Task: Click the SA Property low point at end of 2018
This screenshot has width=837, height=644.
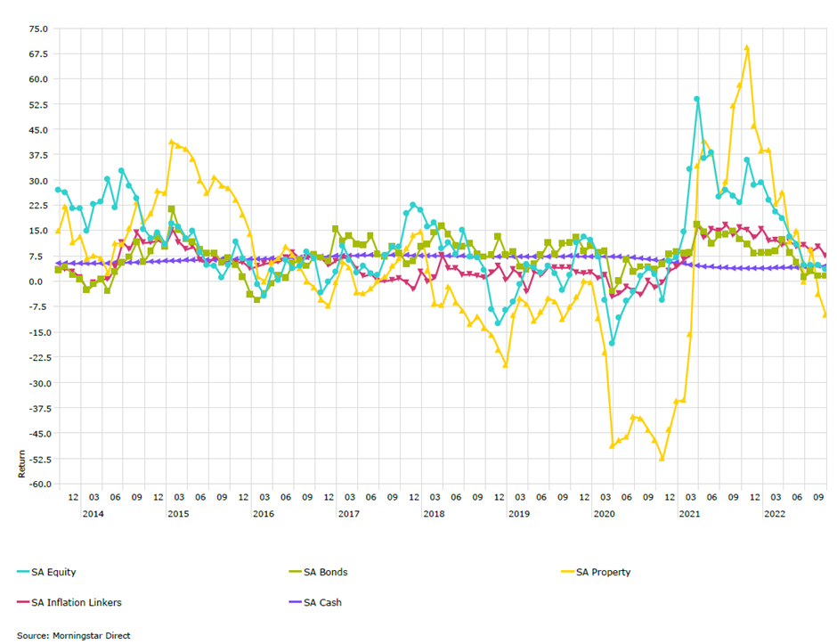Action: tap(505, 365)
